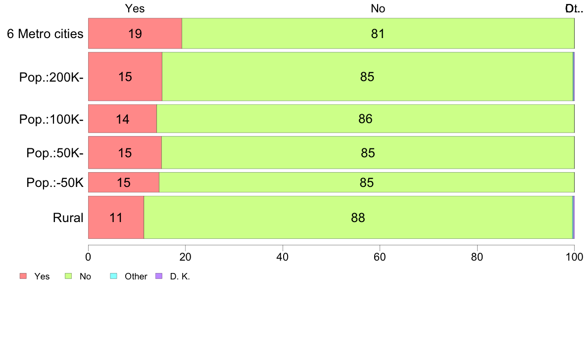The width and height of the screenshot is (588, 364).
Task: Click the red Yes legend swatch
Action: coord(23,276)
